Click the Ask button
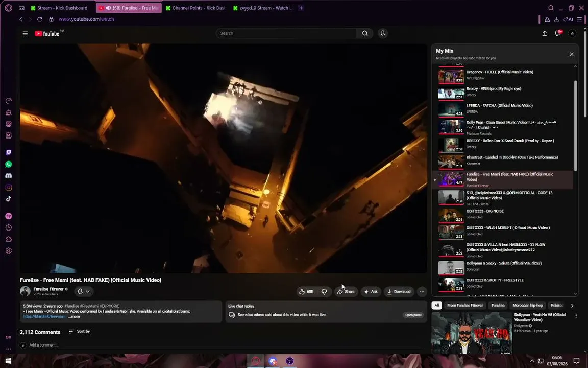The width and height of the screenshot is (588, 368). 371,292
